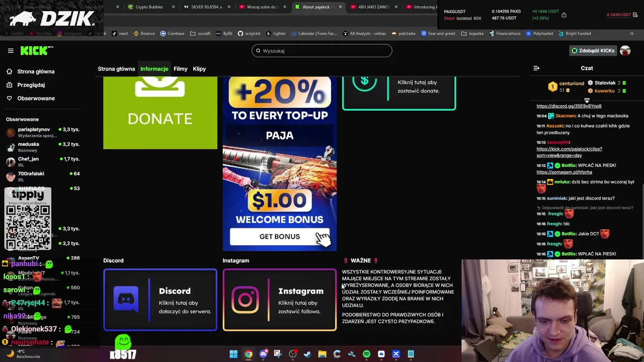Open the user avatar menu
This screenshot has width=644, height=362.
(x=625, y=51)
